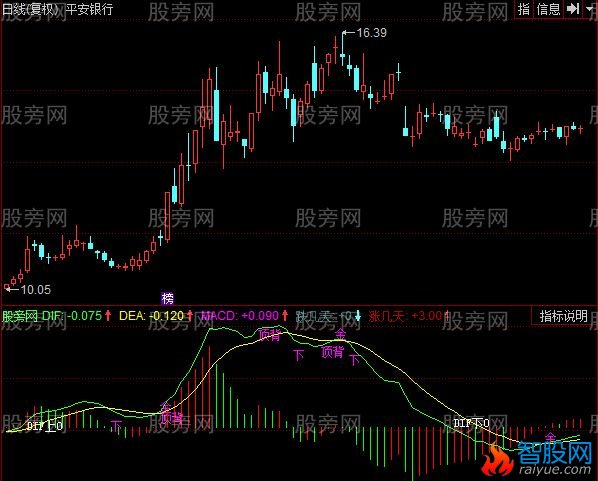
Task: Open the 信息 info panel
Action: (548, 9)
